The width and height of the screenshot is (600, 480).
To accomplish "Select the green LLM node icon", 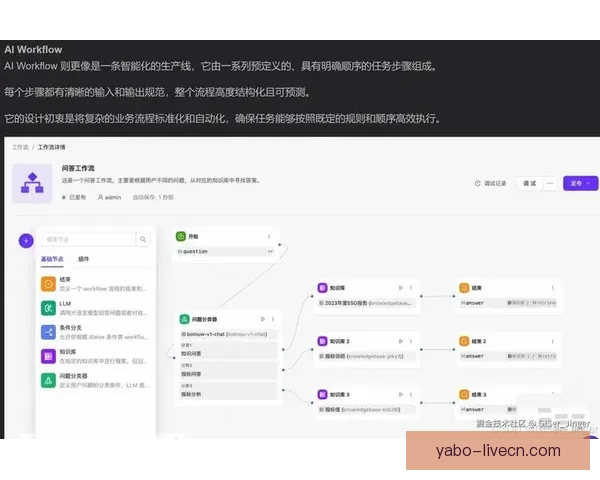I will point(48,308).
